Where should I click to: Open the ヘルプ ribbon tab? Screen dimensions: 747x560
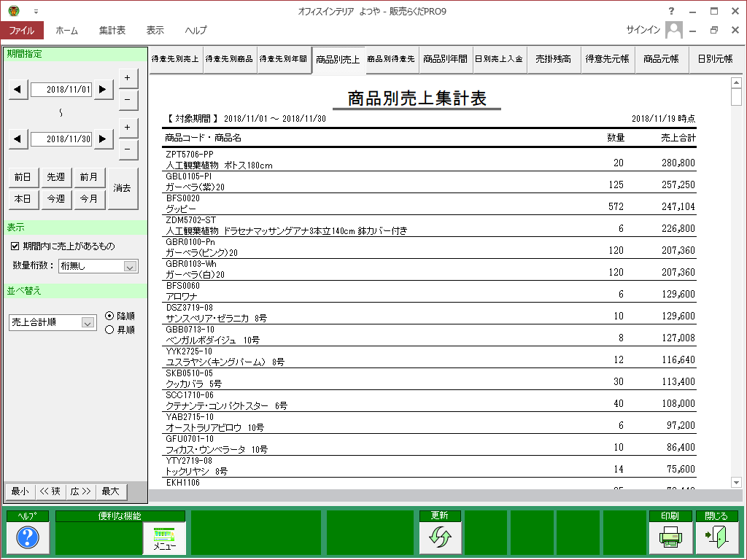click(196, 30)
